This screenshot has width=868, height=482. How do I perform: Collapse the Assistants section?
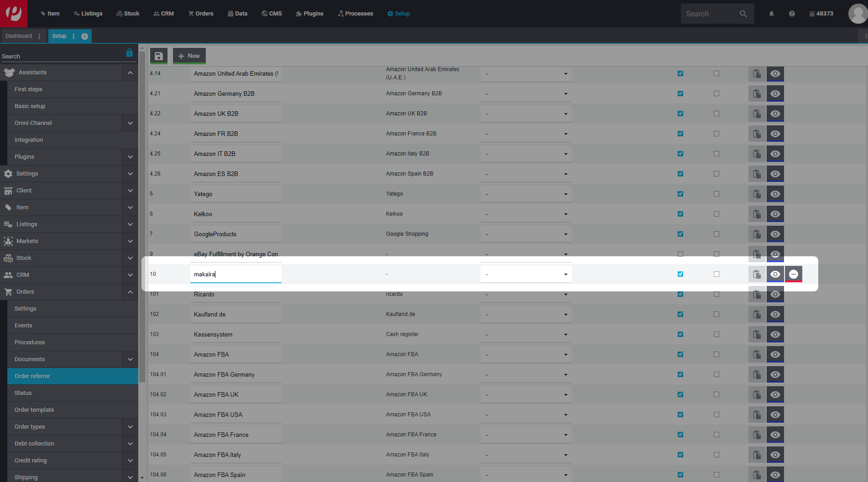click(130, 73)
